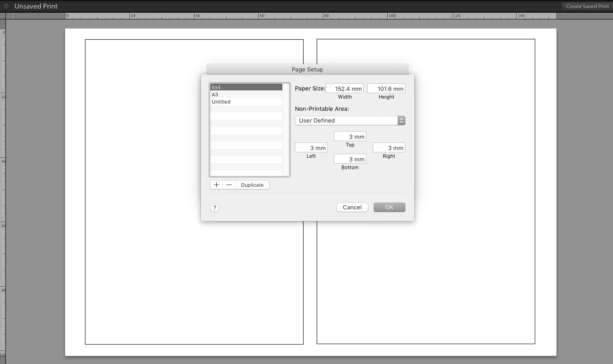Click the Unsaved Print title text
Screen dimensions: 613x364
36,6
